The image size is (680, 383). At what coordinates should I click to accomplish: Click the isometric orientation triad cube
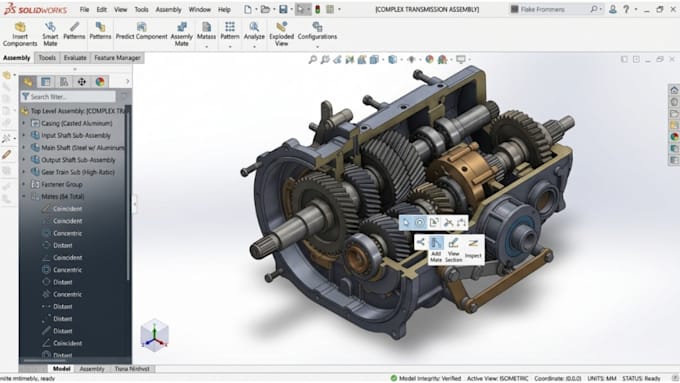(154, 335)
